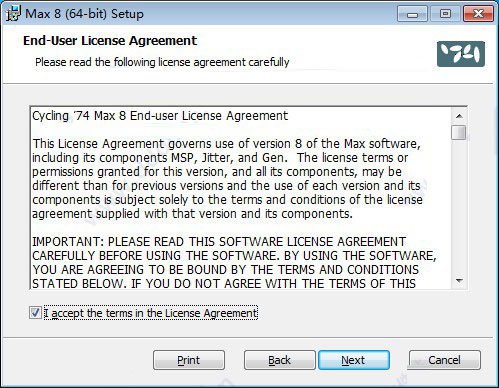Click "Cycling '74 Max 8 End-user License Agreement" line
Viewport: 499px width, 388px height.
tap(160, 116)
